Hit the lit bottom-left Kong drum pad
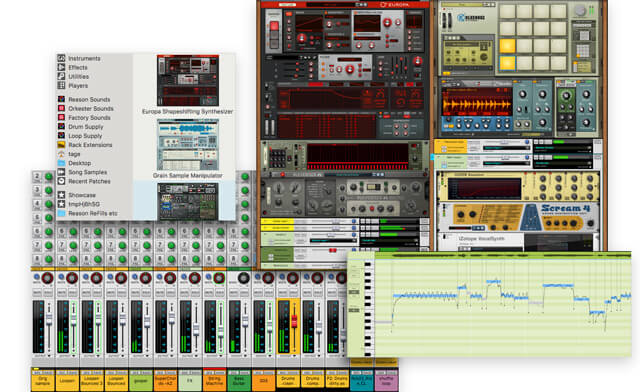The height and width of the screenshot is (392, 640). [507, 63]
